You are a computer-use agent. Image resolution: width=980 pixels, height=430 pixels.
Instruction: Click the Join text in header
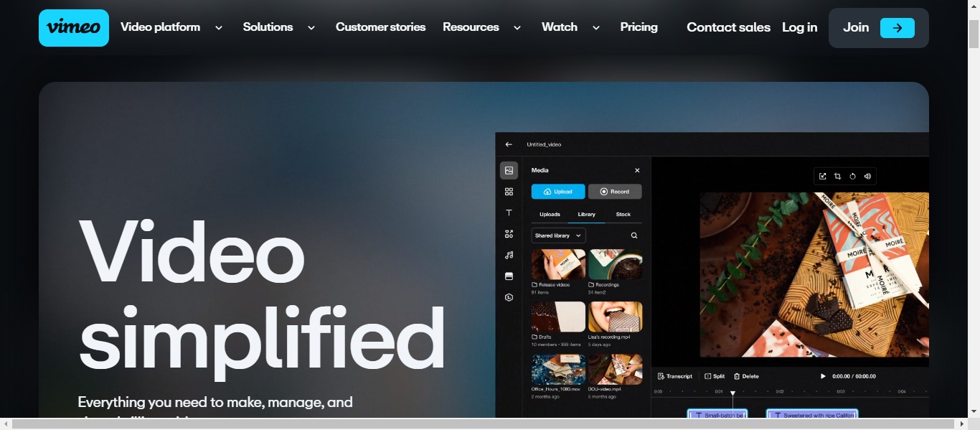856,27
